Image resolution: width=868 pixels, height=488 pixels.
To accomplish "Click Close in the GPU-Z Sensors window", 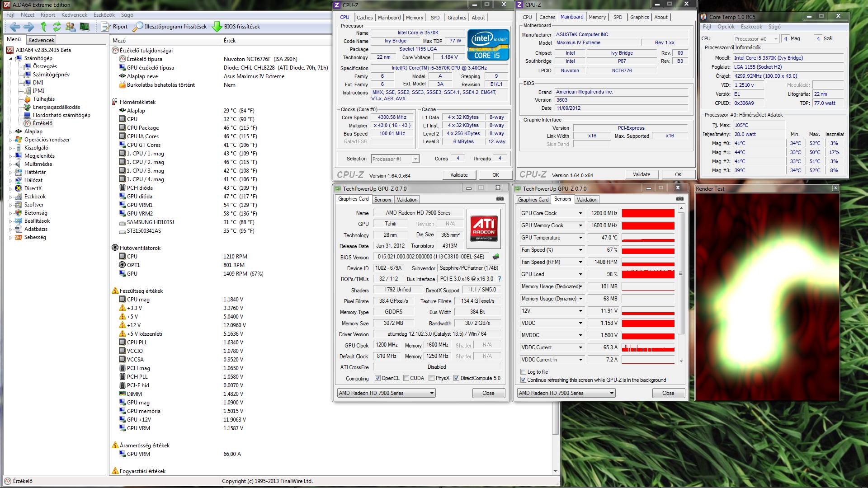I will [x=668, y=393].
